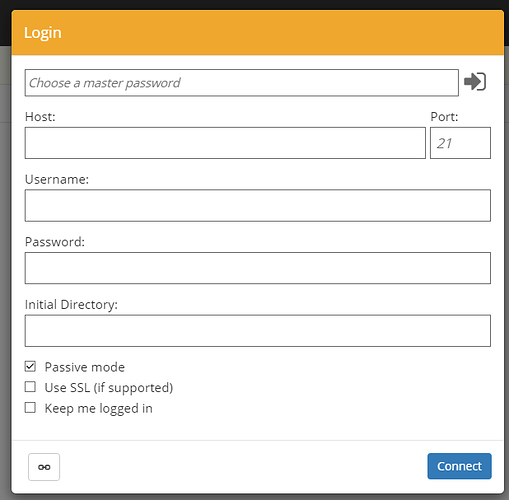
Task: Disable the Passive mode checkbox
Action: [x=30, y=367]
